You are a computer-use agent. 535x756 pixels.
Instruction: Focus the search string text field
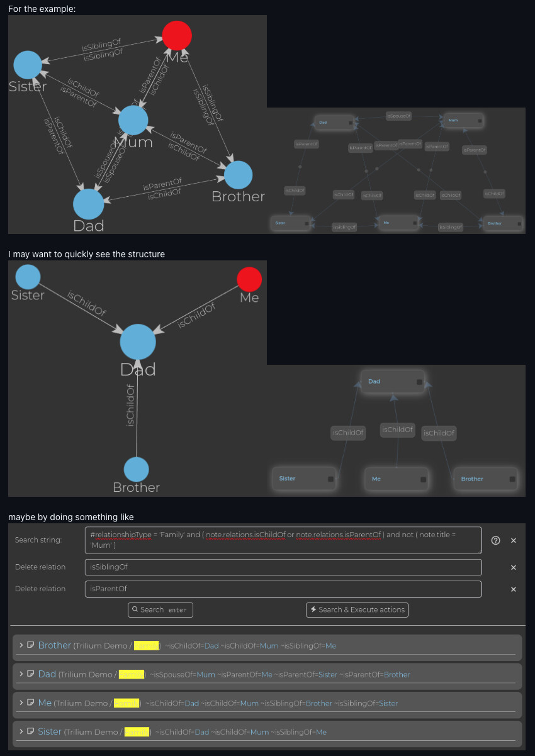(x=283, y=540)
